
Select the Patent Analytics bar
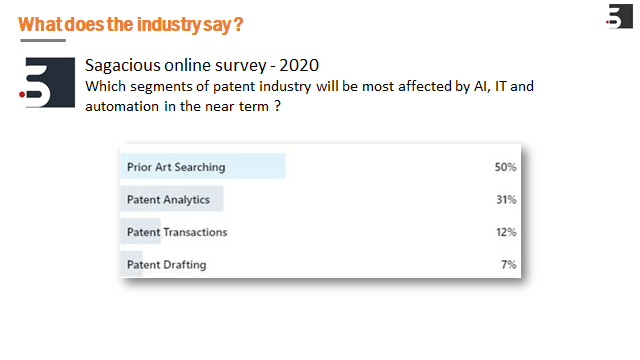tap(172, 199)
